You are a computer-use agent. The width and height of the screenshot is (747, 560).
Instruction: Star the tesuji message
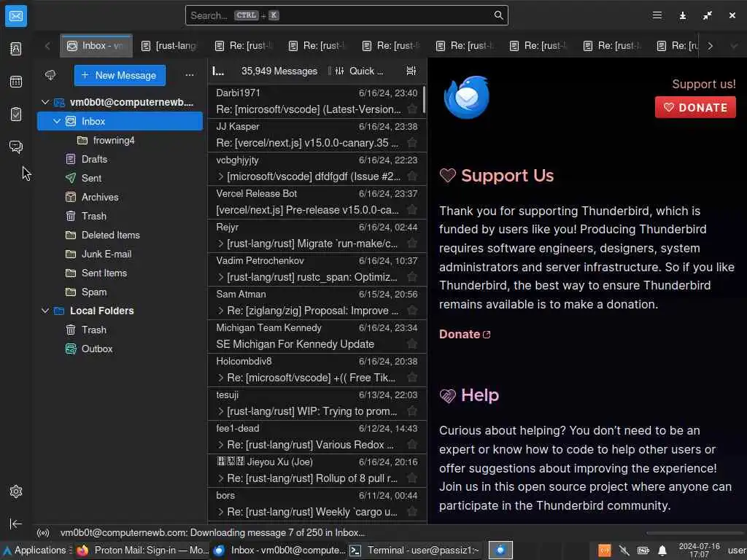(412, 411)
